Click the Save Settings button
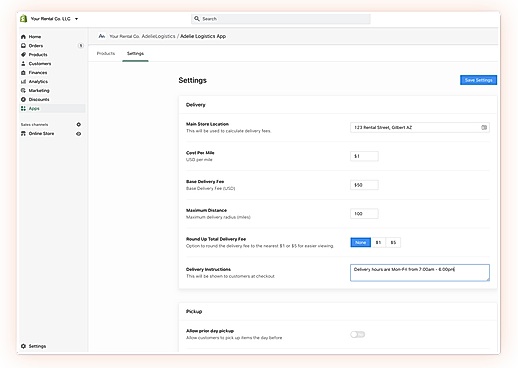Viewport: 518px width, 368px height. (x=478, y=80)
